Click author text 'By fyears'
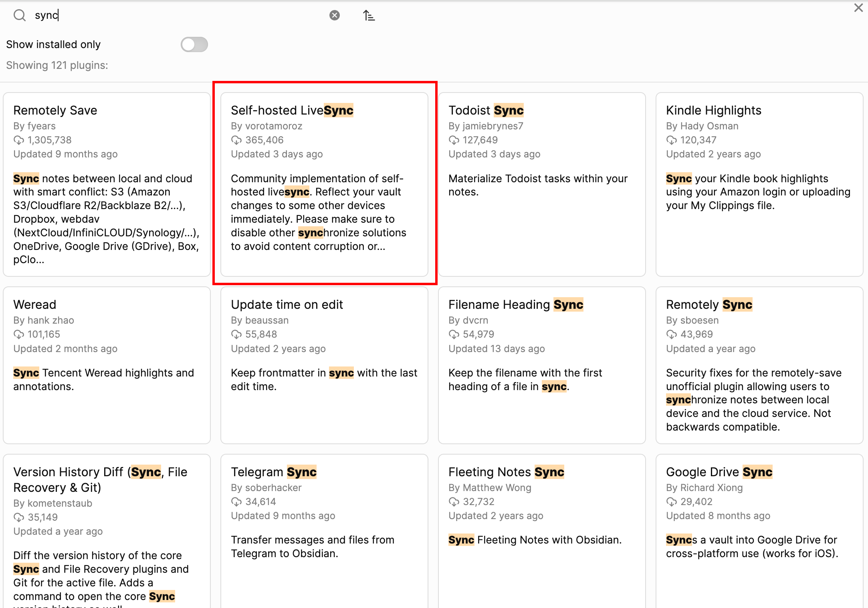 [34, 126]
